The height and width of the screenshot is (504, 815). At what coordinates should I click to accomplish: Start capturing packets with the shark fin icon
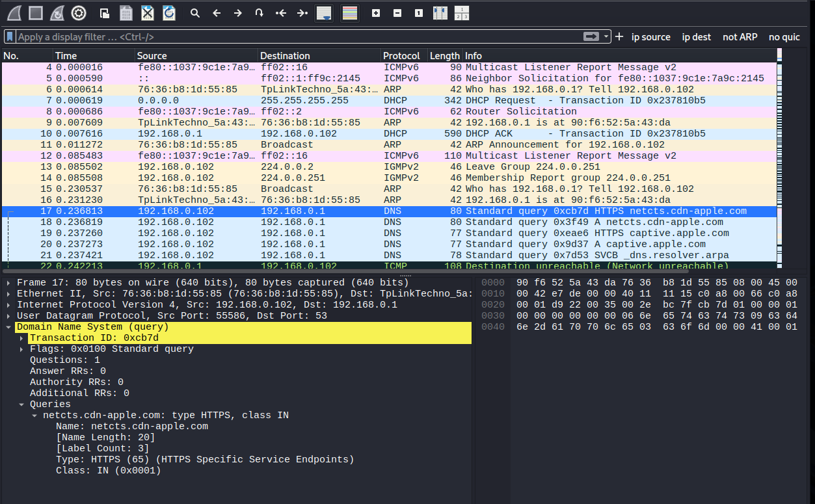[14, 12]
